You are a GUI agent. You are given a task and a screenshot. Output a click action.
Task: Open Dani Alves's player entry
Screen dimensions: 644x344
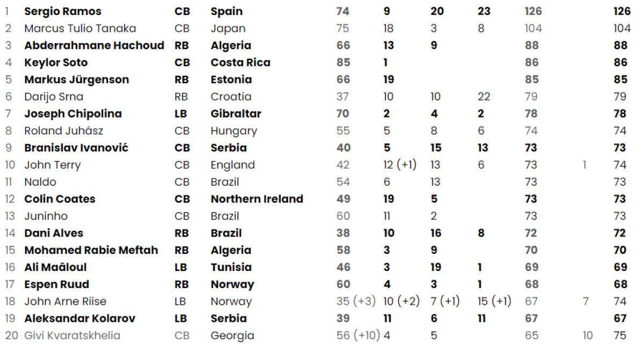54,233
